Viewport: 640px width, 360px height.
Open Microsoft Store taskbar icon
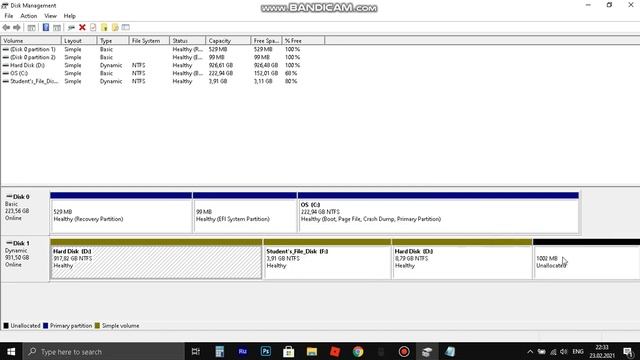[x=289, y=351]
